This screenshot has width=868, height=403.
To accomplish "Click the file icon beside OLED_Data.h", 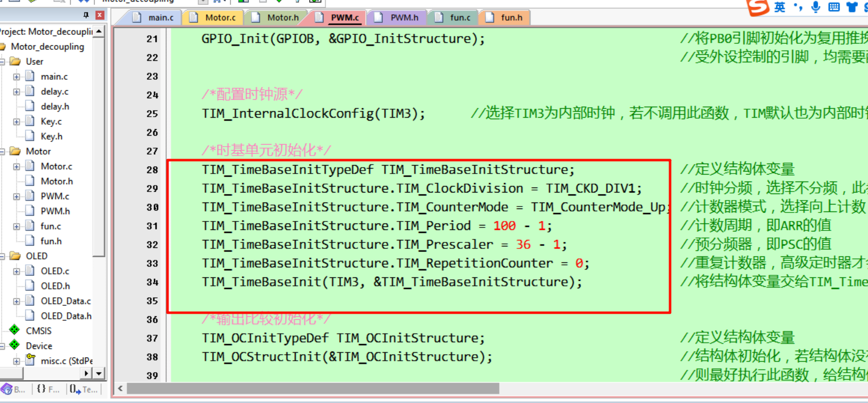I will (30, 316).
